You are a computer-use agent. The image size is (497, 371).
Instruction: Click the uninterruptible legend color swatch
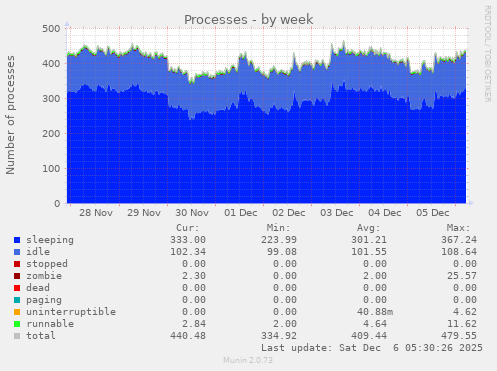point(17,312)
